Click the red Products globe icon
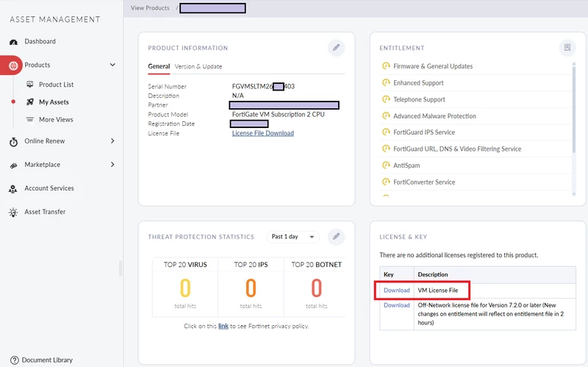Image resolution: width=588 pixels, height=367 pixels. (13, 65)
